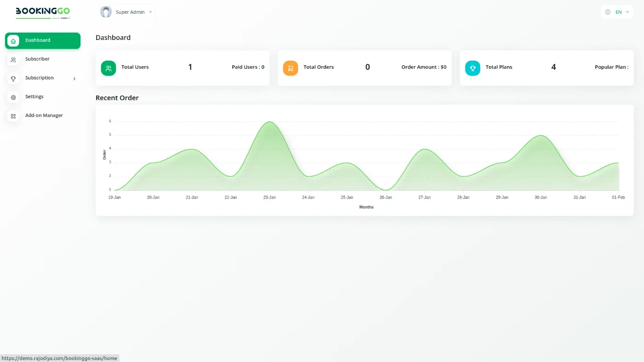Click the globe language icon
The image size is (644, 362).
click(608, 12)
